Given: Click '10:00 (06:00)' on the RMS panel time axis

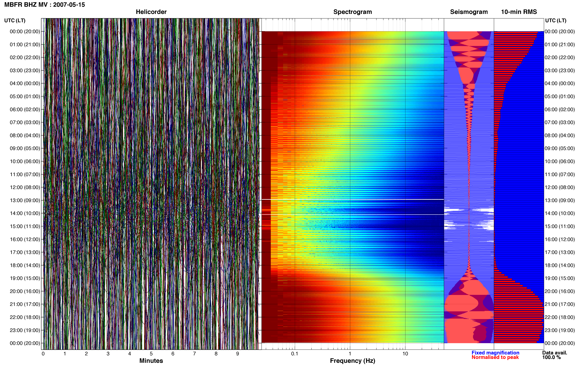Looking at the screenshot, I should tap(560, 161).
